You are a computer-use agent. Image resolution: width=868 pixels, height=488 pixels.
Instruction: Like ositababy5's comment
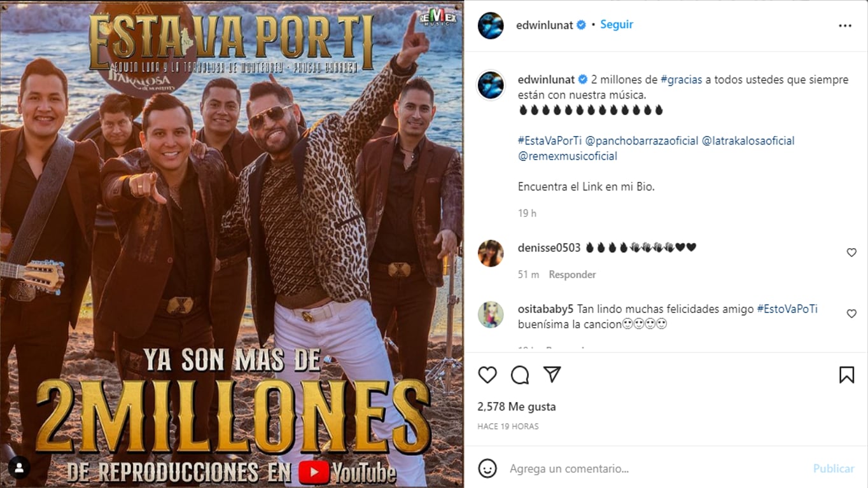tap(851, 314)
